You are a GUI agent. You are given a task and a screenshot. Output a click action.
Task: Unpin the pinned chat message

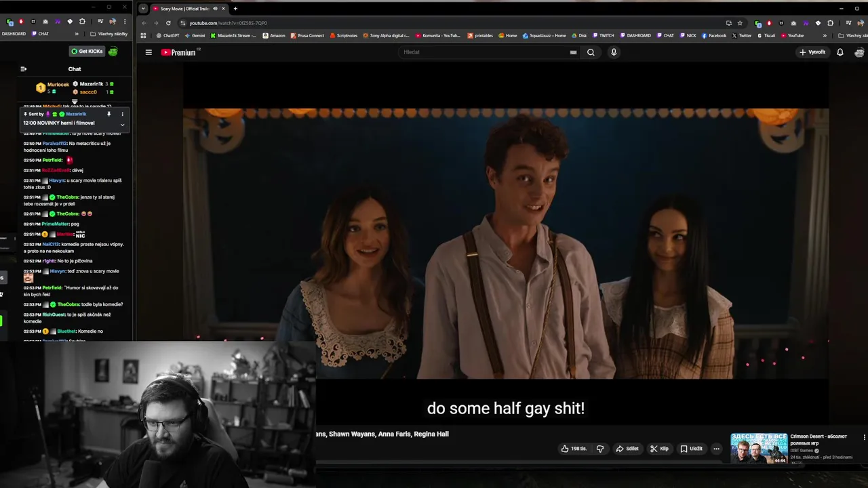(108, 114)
